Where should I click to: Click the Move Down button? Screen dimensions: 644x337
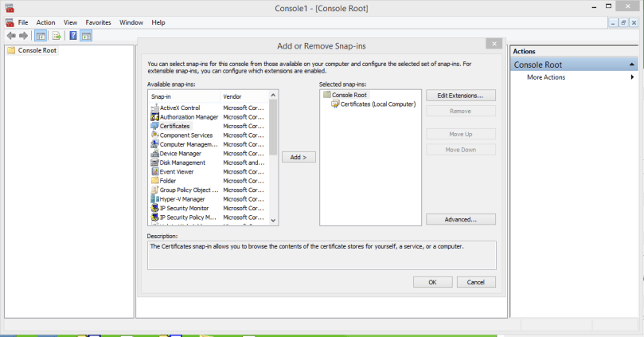pos(460,150)
